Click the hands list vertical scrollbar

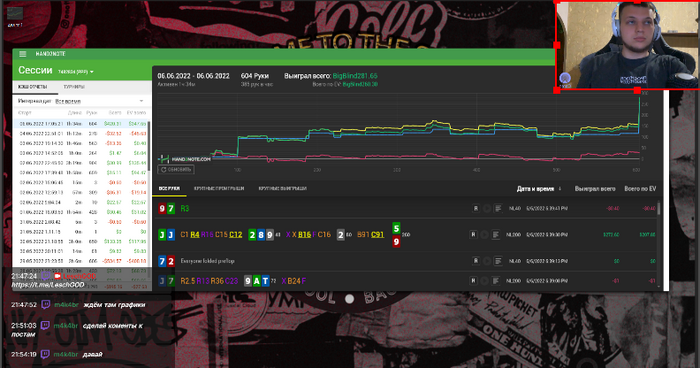coord(658,208)
